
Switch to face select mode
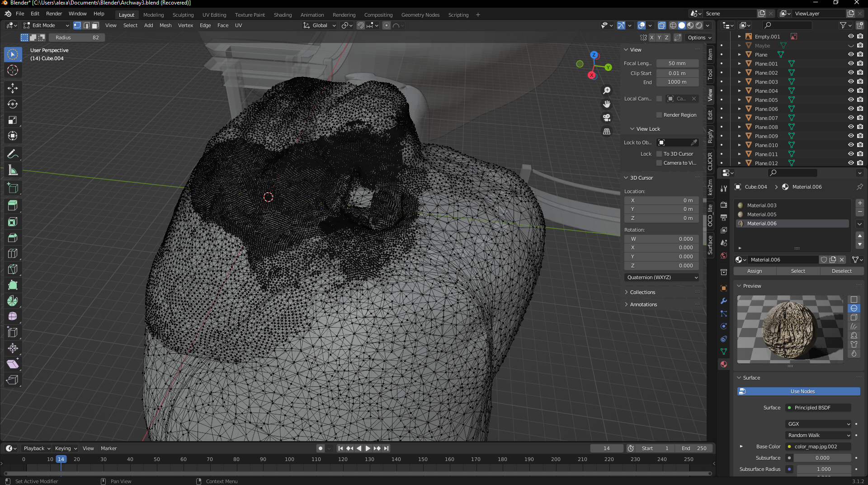pos(95,25)
